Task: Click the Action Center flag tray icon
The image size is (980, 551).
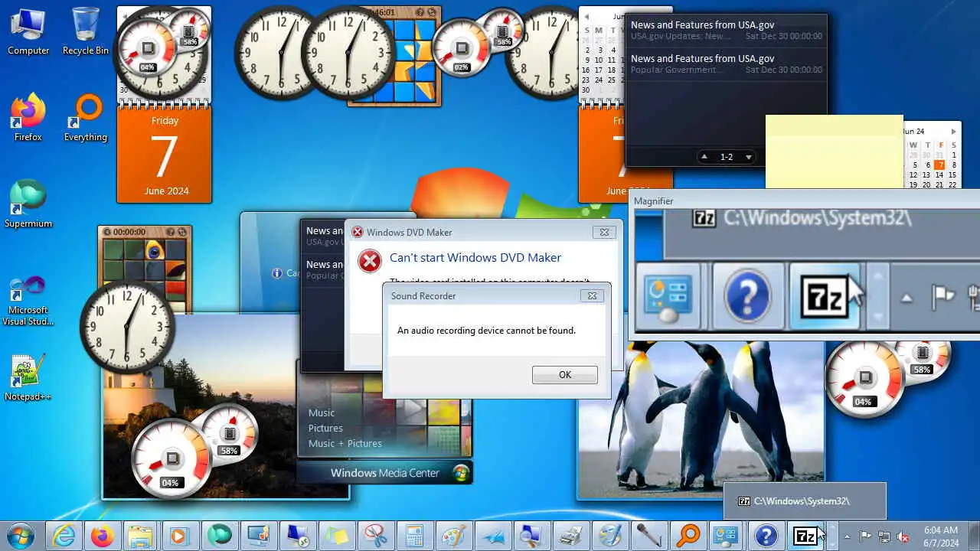Action: 865,536
